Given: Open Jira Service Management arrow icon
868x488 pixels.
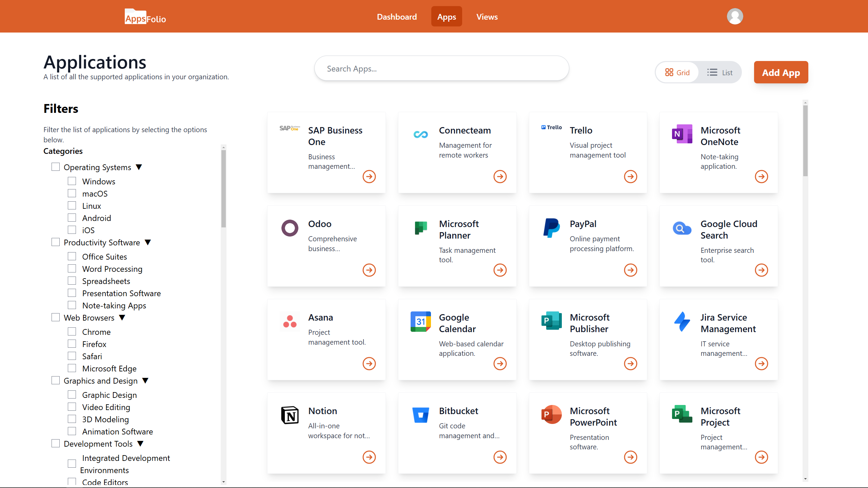Looking at the screenshot, I should (761, 364).
